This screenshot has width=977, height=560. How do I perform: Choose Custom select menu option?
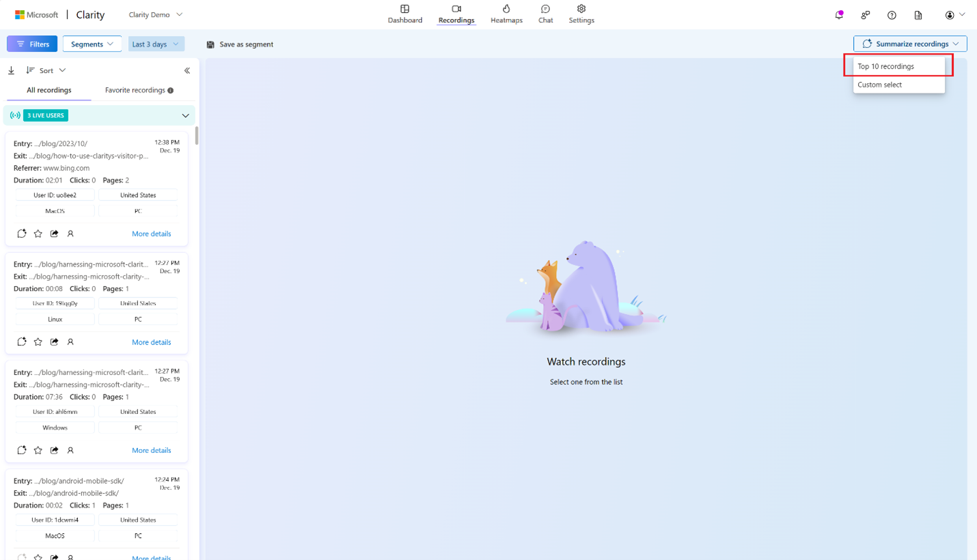(x=899, y=85)
